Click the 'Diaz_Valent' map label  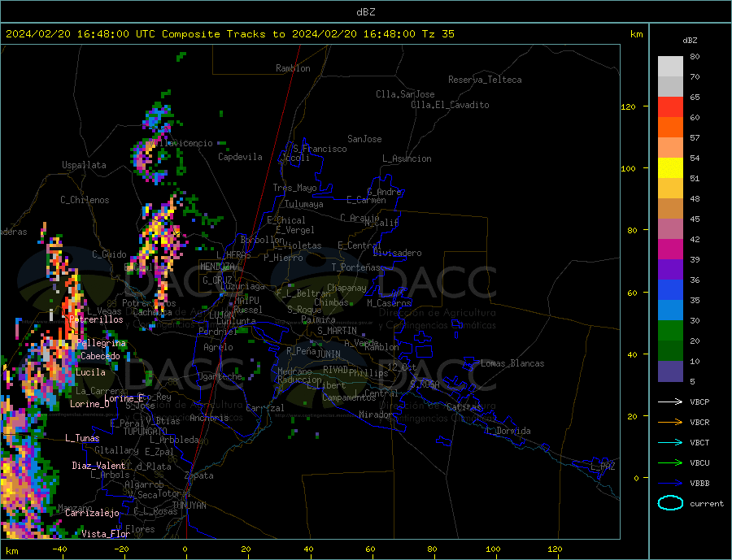98,466
